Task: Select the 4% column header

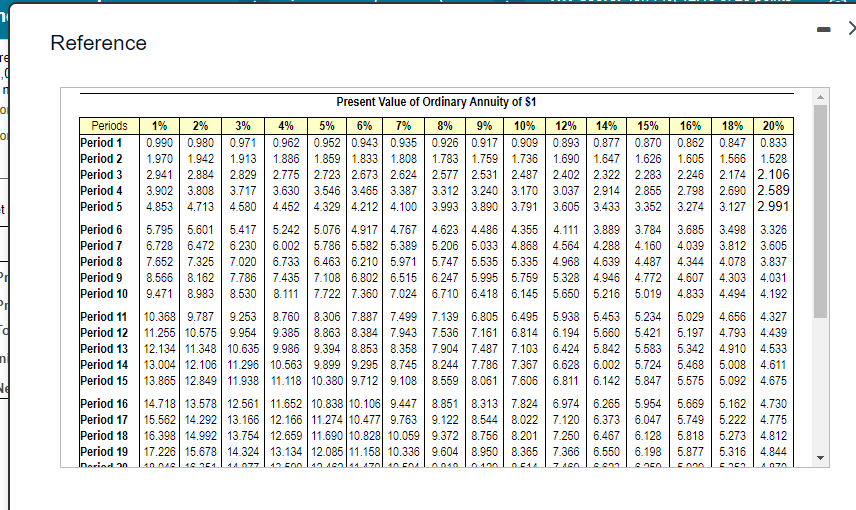Action: [x=286, y=126]
